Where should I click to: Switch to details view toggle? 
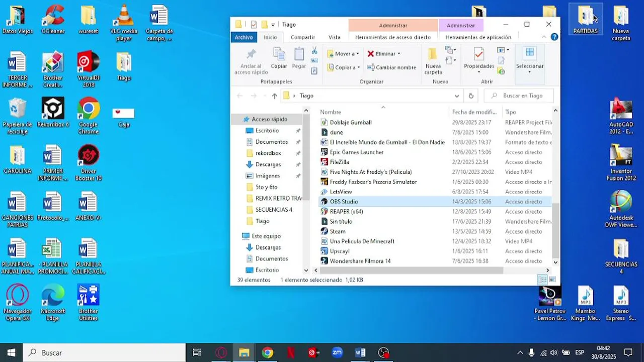pyautogui.click(x=542, y=280)
